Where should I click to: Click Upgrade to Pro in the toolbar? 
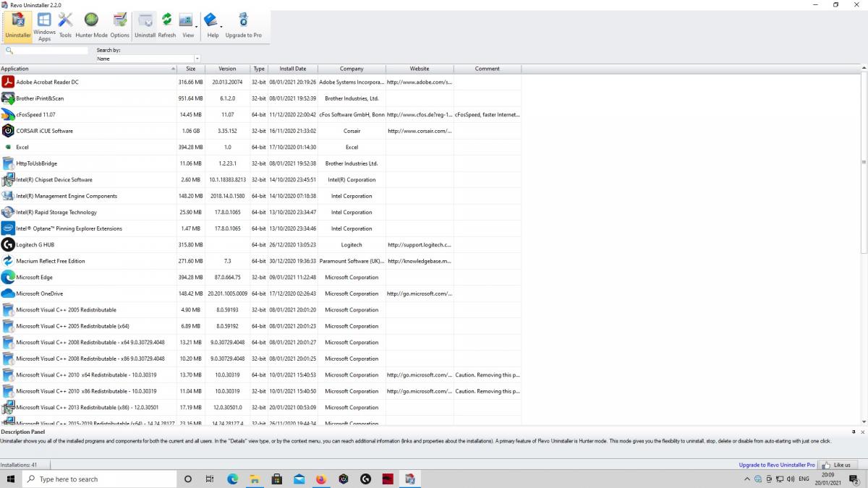(244, 26)
